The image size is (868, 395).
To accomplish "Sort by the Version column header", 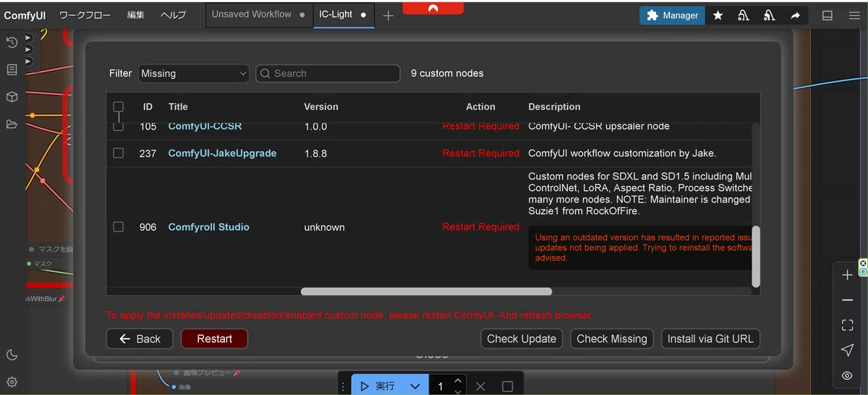I will (321, 107).
